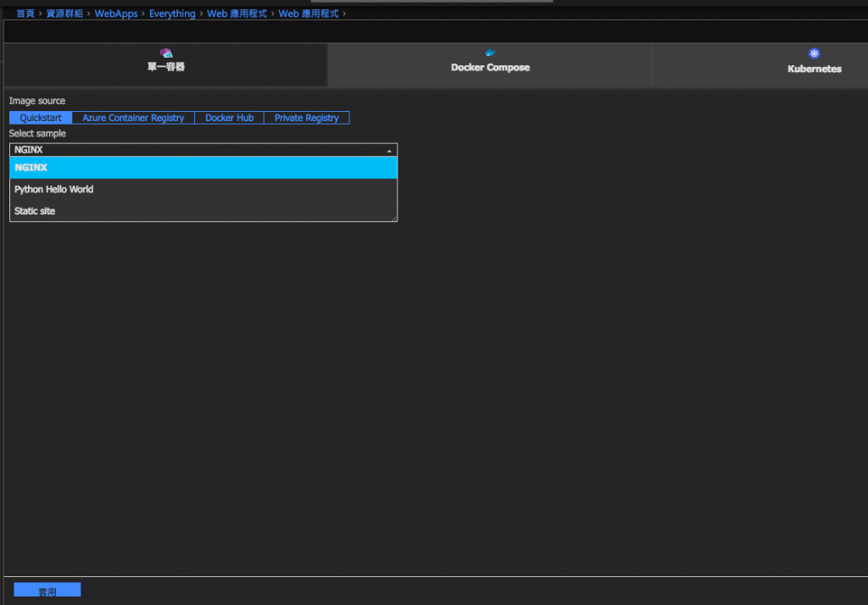
Task: Choose Azure Container Registry source
Action: tap(133, 118)
